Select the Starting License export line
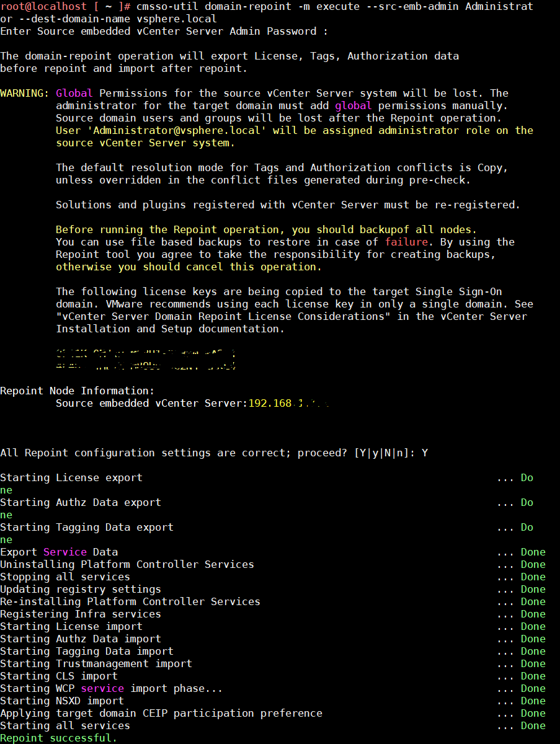The image size is (560, 744). (x=71, y=477)
